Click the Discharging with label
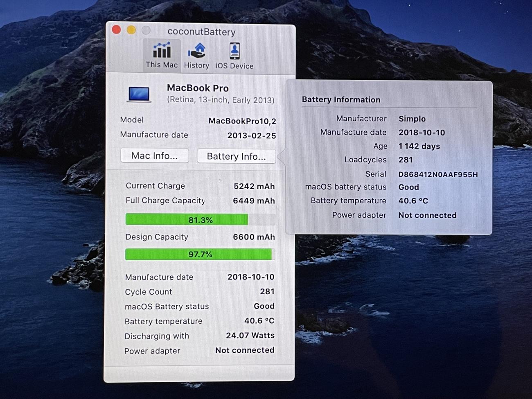532x399 pixels. pos(157,336)
